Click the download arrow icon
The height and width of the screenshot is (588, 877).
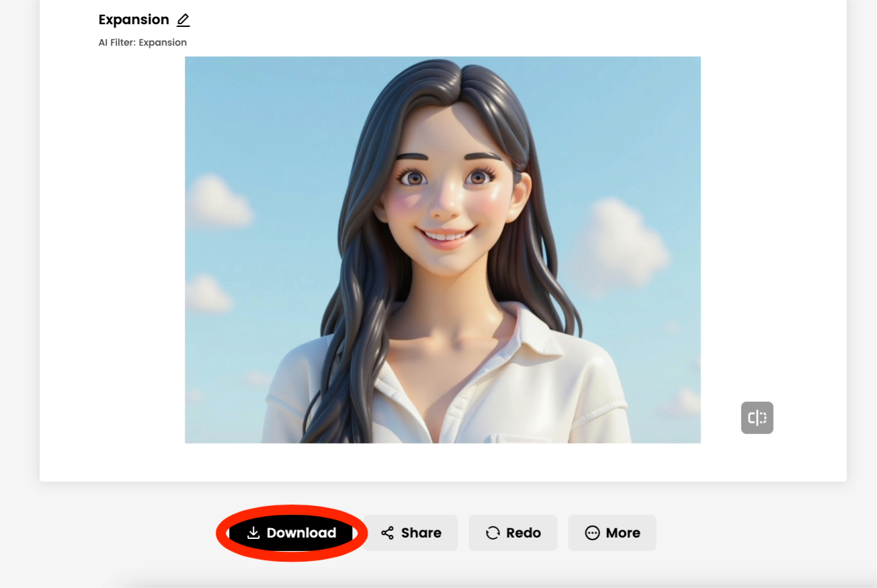[x=253, y=533]
